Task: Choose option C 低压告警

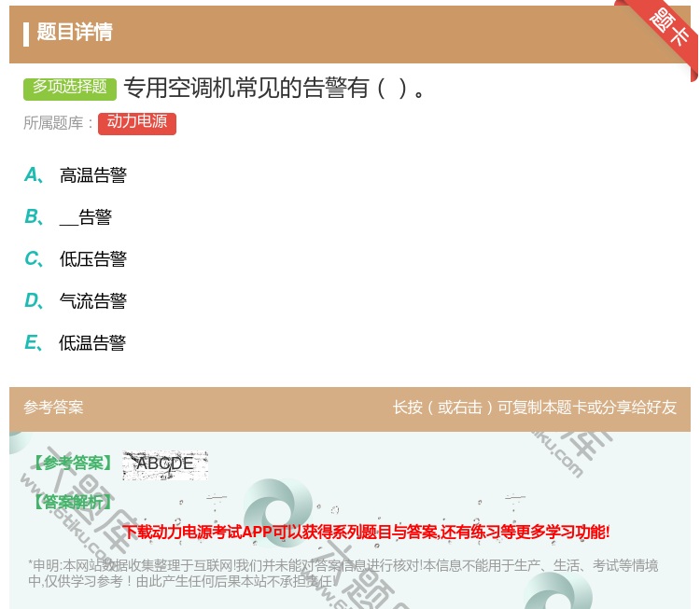Action: pyautogui.click(x=92, y=258)
